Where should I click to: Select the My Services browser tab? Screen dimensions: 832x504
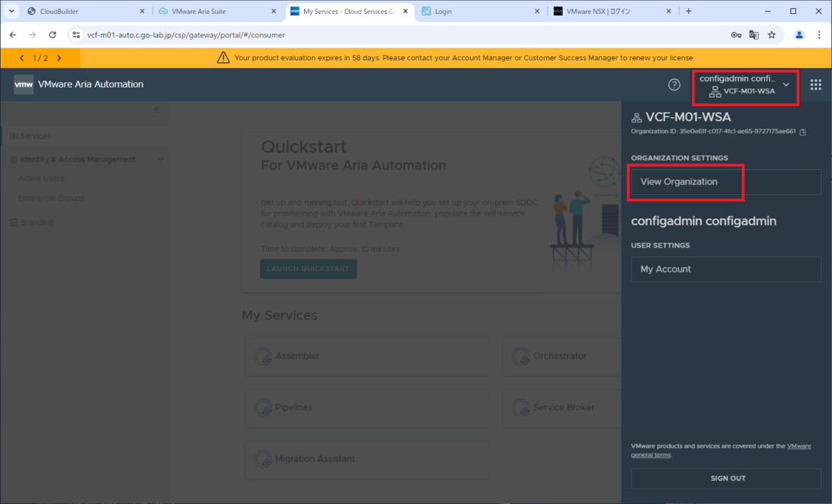(349, 11)
